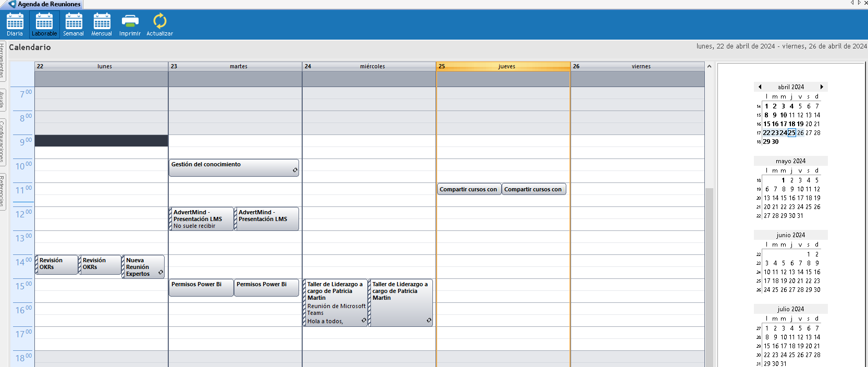Select the first Permisos Power Bi event
The height and width of the screenshot is (367, 868).
point(201,287)
